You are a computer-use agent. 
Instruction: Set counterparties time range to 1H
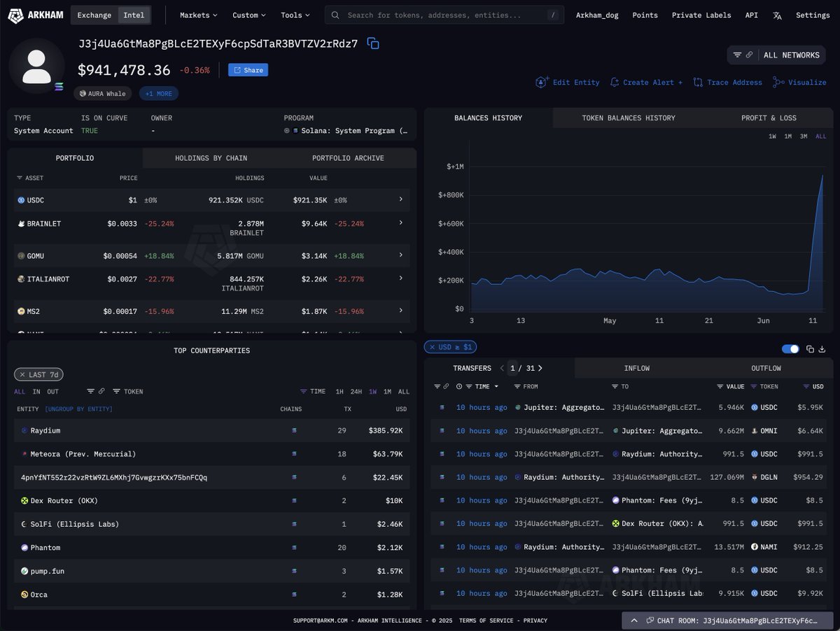(x=339, y=392)
